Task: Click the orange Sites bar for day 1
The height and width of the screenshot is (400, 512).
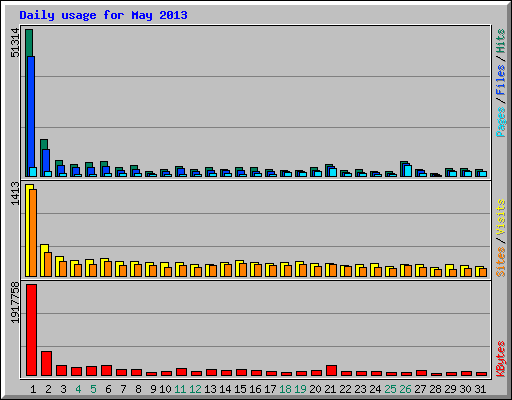Action: click(x=33, y=233)
